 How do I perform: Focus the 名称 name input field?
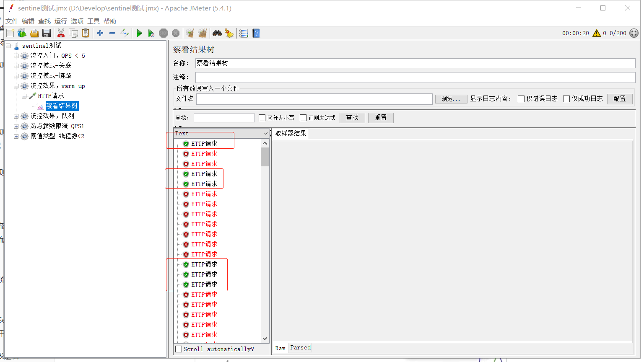click(x=415, y=63)
